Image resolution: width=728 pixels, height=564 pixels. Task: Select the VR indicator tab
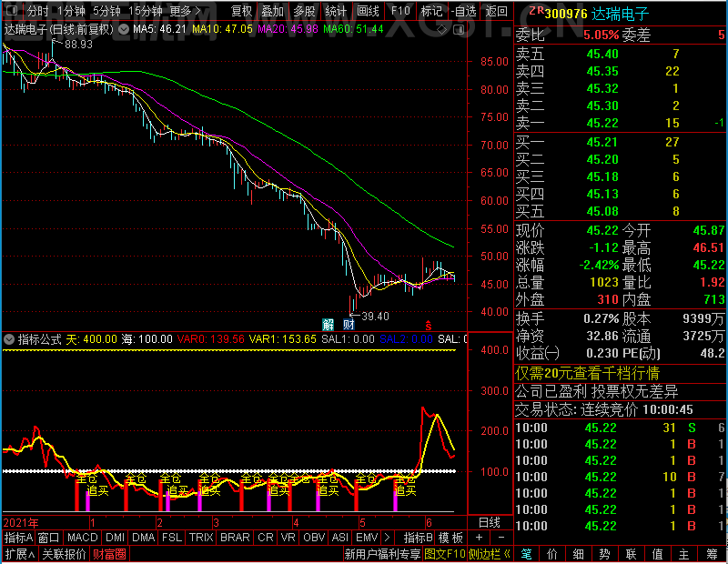tap(288, 538)
